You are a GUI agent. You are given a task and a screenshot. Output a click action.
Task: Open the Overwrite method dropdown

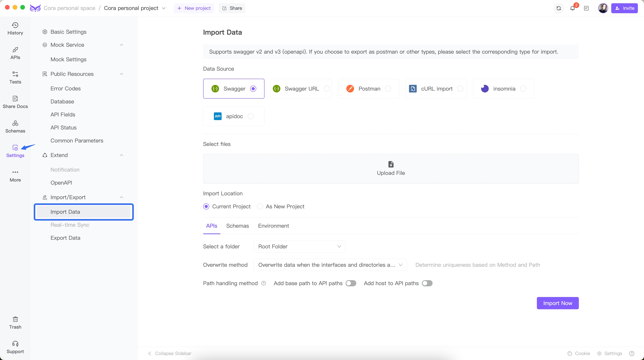(329, 265)
